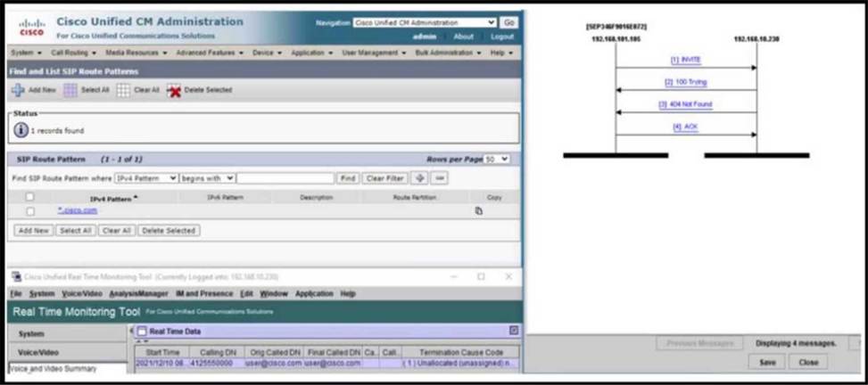Click the Clear All grid icon
868x385 pixels.
(x=123, y=90)
